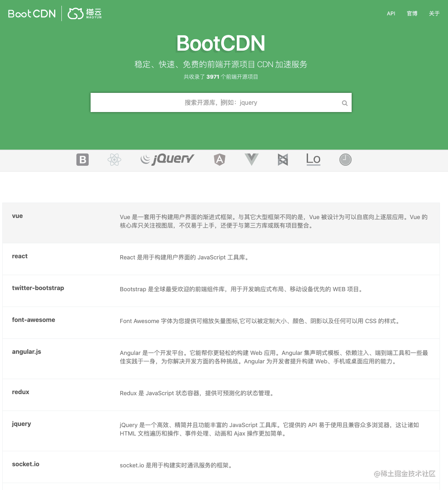Open the API nav link

coord(391,13)
